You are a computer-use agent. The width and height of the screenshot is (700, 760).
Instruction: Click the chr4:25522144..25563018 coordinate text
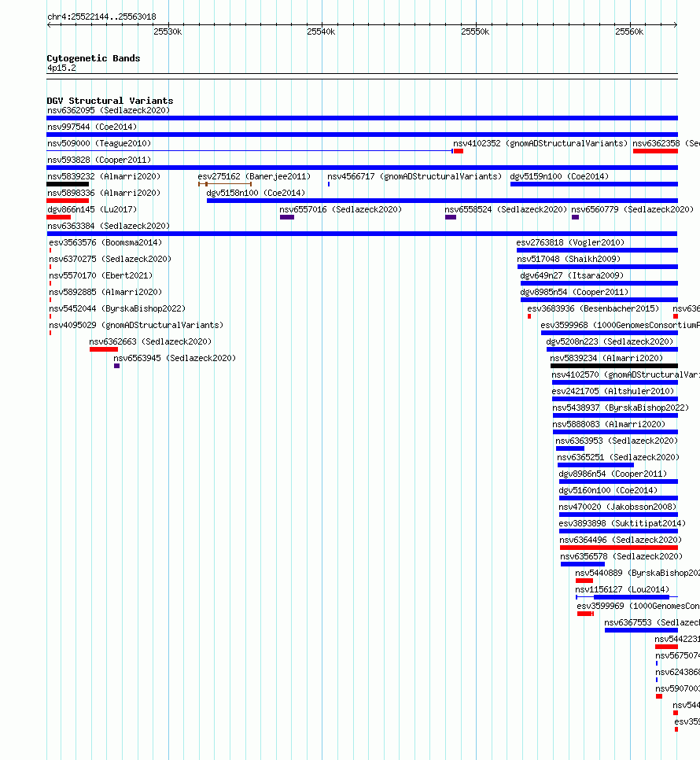101,17
